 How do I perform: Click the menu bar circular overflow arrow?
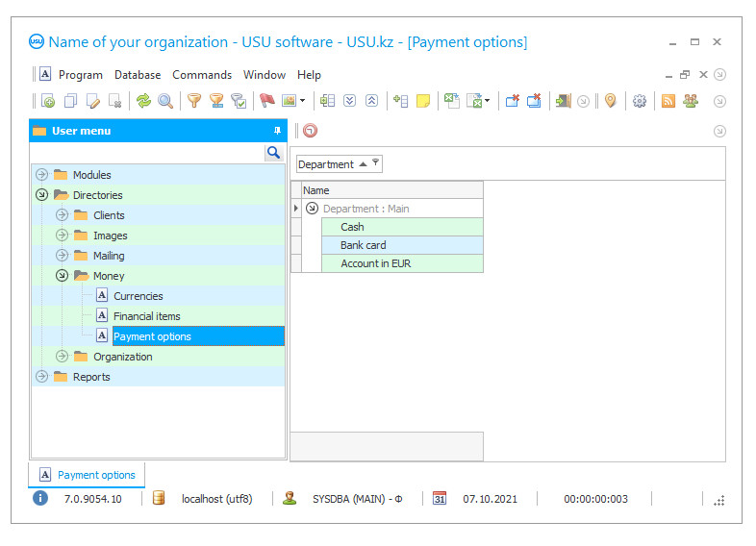pyautogui.click(x=719, y=75)
